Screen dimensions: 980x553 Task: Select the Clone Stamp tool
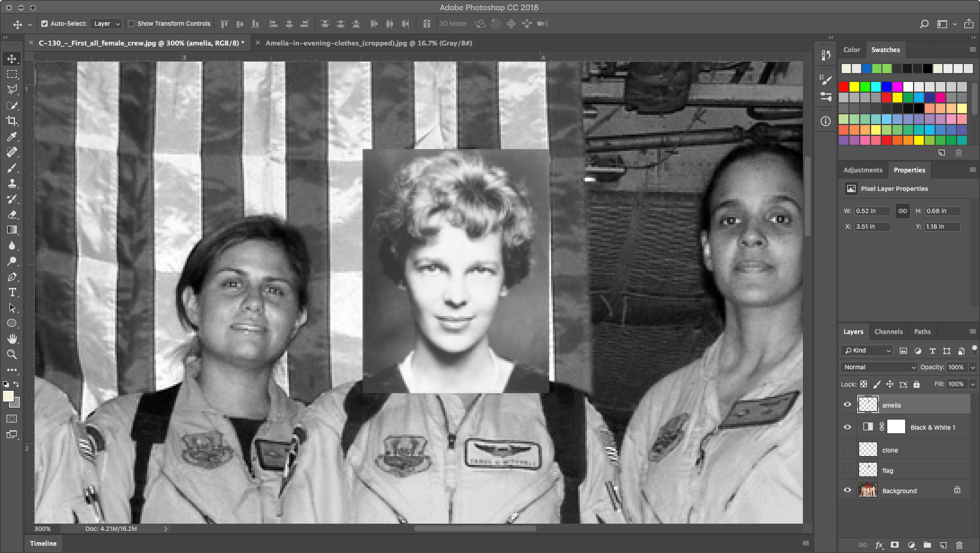pyautogui.click(x=12, y=183)
